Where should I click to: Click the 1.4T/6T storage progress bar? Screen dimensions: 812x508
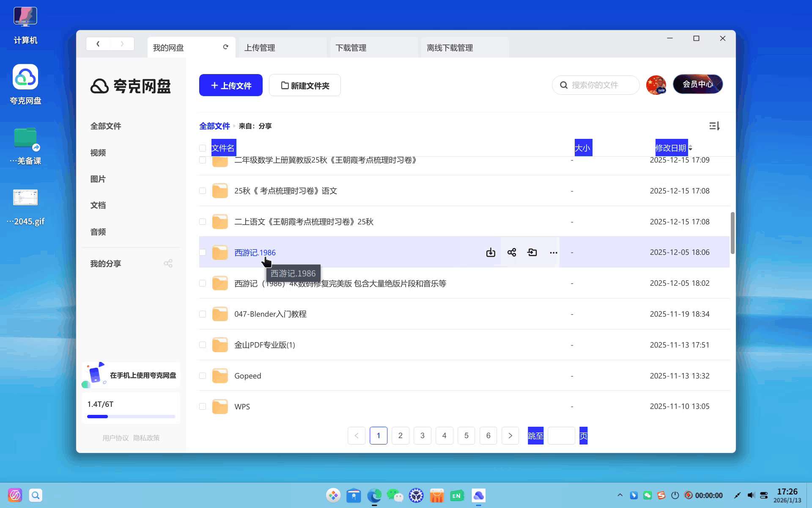(x=131, y=416)
